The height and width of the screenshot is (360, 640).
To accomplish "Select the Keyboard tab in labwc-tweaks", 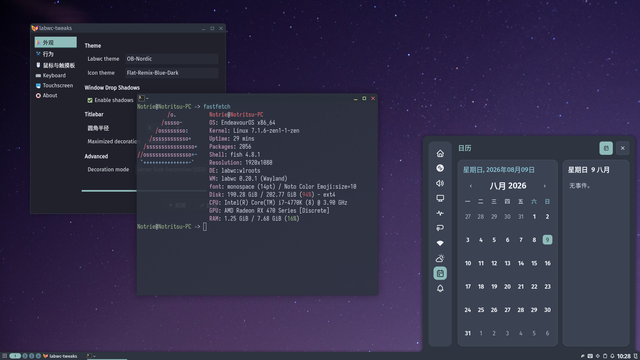I will coord(56,76).
